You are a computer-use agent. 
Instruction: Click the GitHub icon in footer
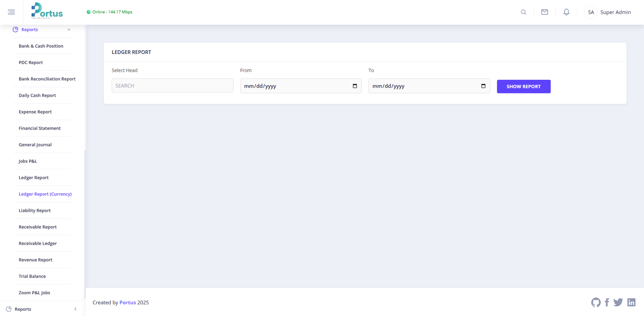596,302
